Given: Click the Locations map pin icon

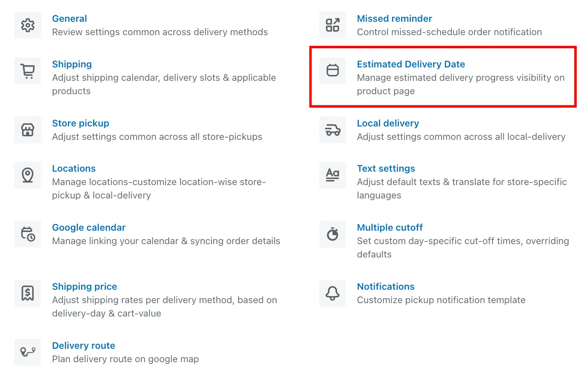Looking at the screenshot, I should point(28,175).
